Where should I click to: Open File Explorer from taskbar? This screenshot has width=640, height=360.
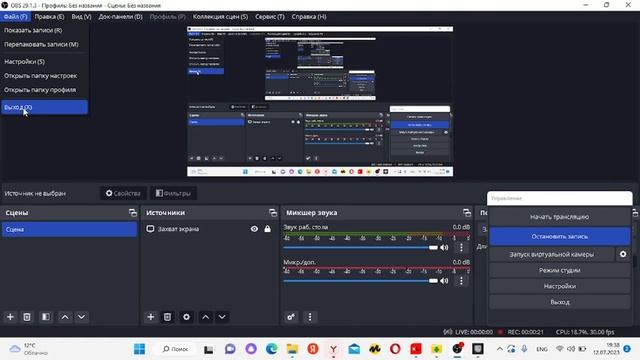coord(292,349)
